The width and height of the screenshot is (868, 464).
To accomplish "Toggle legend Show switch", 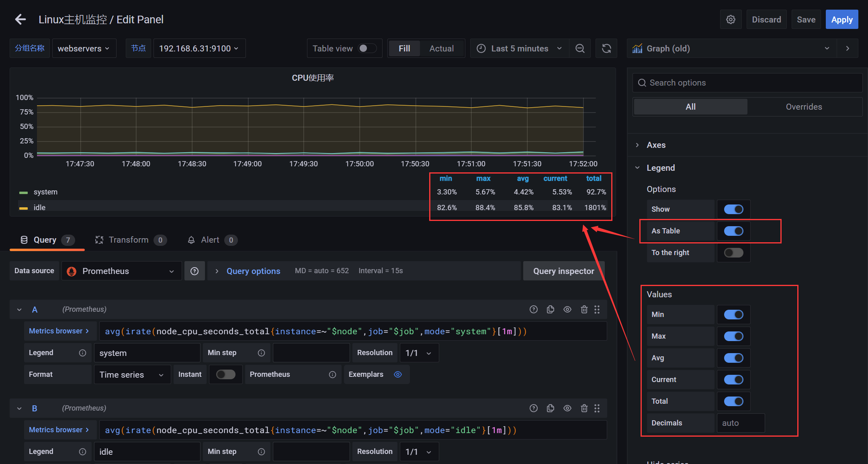I will point(733,209).
